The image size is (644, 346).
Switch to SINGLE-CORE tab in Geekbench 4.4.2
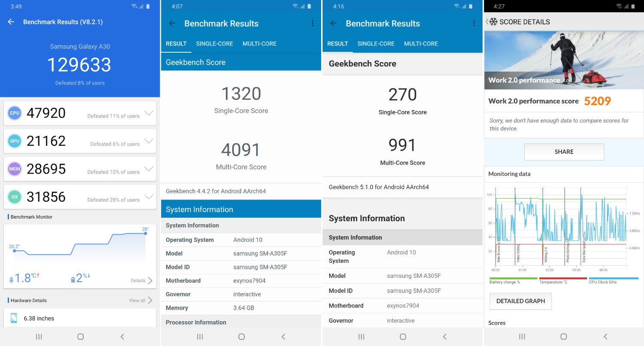pyautogui.click(x=215, y=44)
